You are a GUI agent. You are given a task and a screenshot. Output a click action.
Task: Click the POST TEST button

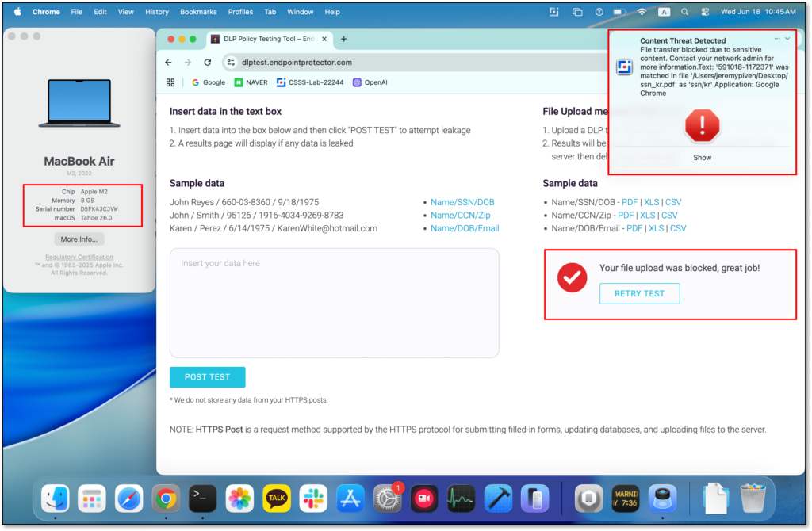click(x=207, y=376)
